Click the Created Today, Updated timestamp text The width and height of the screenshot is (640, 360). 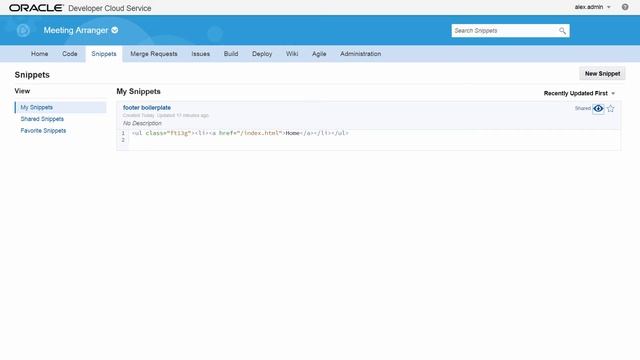(x=166, y=116)
